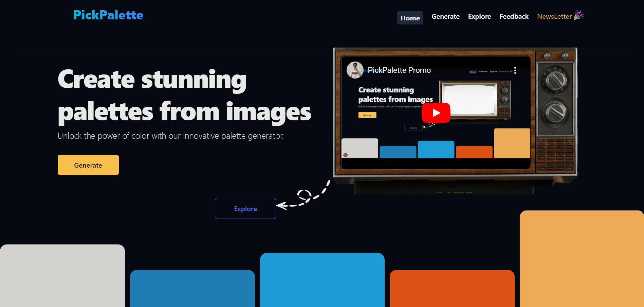Open the Feedback nav link
Viewport: 644px width, 307px height.
514,16
